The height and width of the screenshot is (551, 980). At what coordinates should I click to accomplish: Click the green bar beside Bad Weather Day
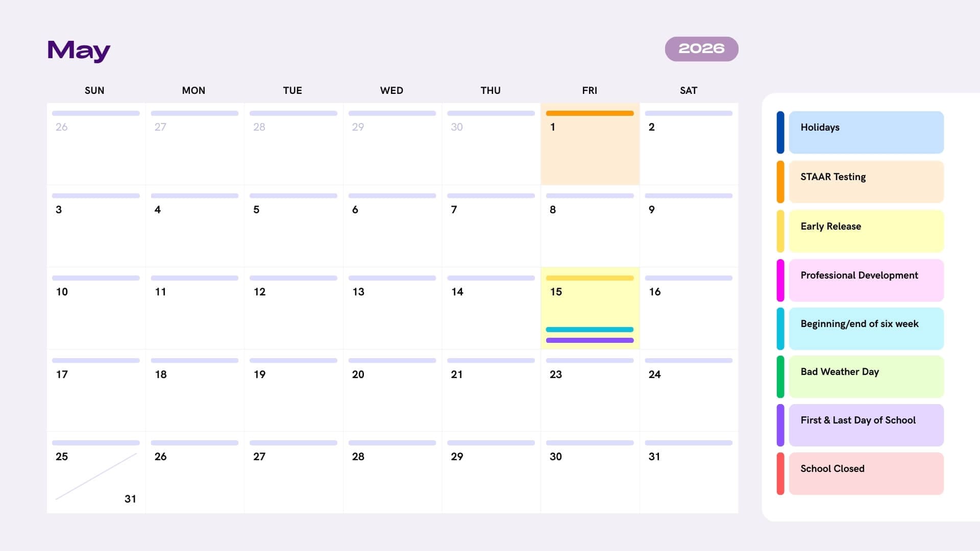point(780,377)
